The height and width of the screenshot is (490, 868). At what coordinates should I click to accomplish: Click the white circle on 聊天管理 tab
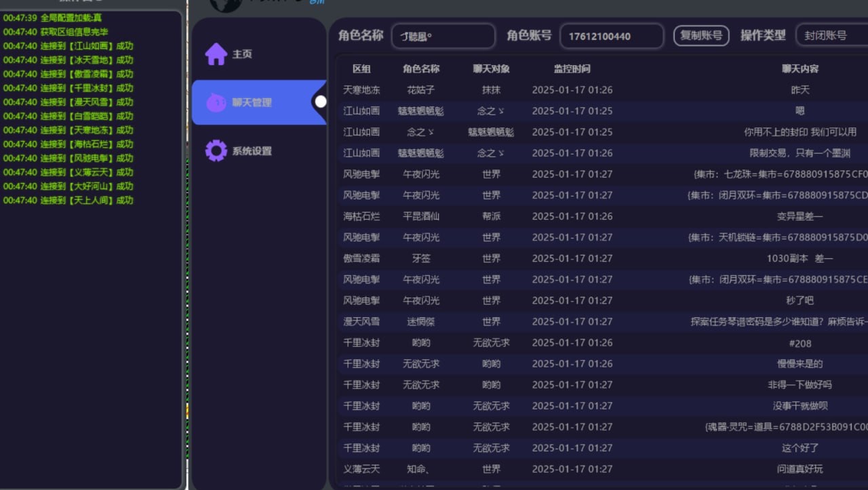321,102
